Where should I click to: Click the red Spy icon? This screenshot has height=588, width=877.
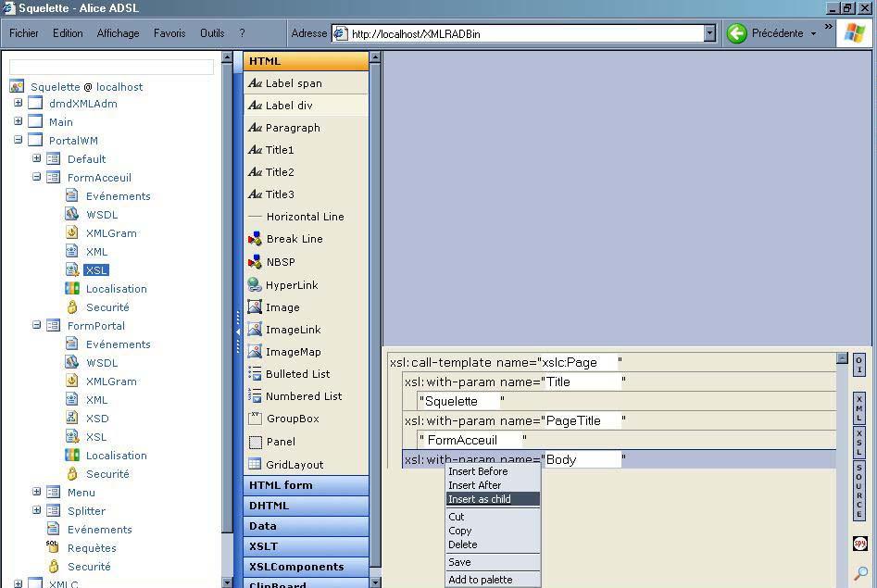(x=859, y=544)
